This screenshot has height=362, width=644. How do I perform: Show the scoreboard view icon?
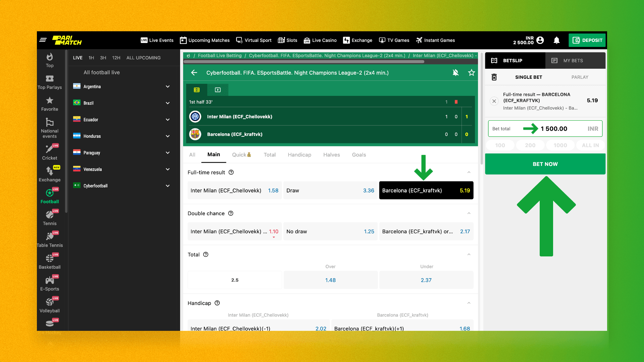(x=197, y=90)
